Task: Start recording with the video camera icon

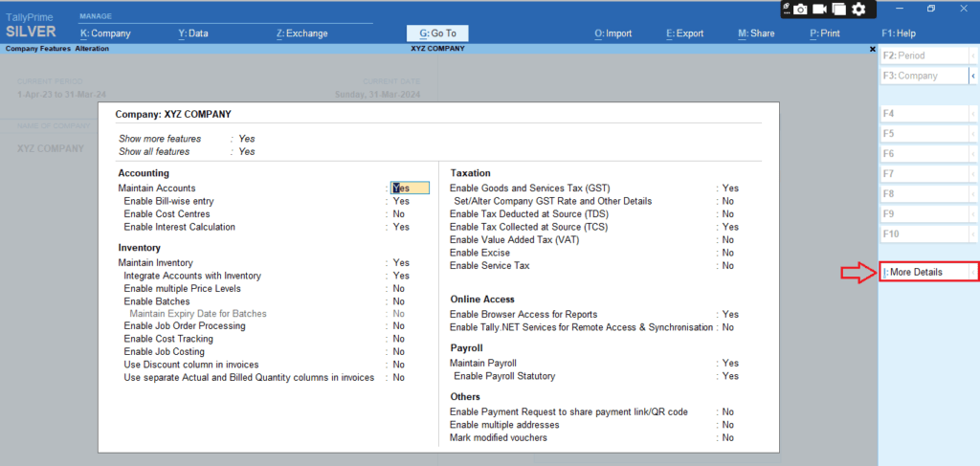Action: pos(819,10)
